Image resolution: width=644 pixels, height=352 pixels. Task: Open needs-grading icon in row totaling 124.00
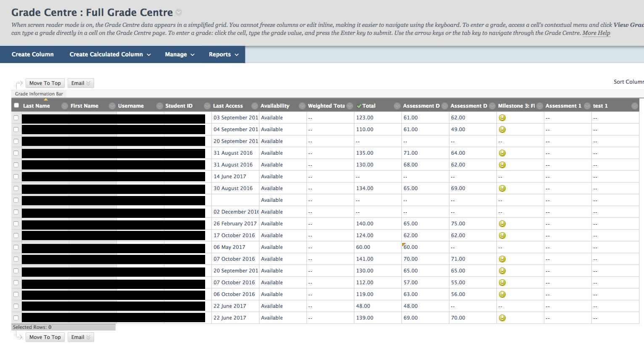pyautogui.click(x=502, y=236)
